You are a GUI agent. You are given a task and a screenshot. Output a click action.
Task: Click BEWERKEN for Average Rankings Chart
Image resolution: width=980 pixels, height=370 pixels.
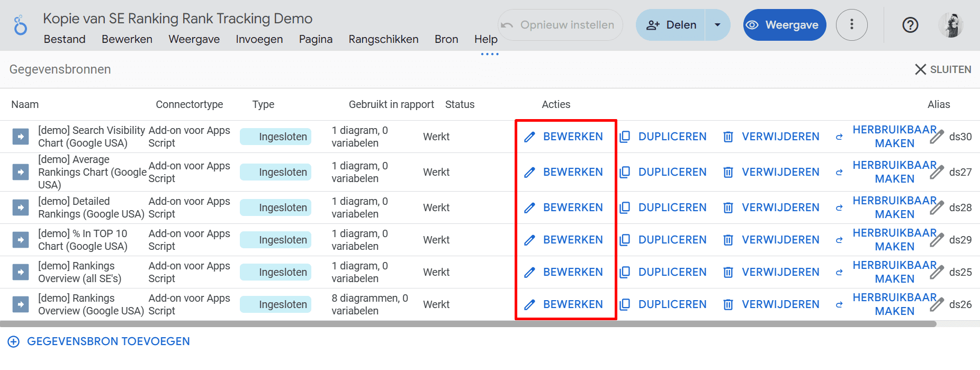pos(563,172)
